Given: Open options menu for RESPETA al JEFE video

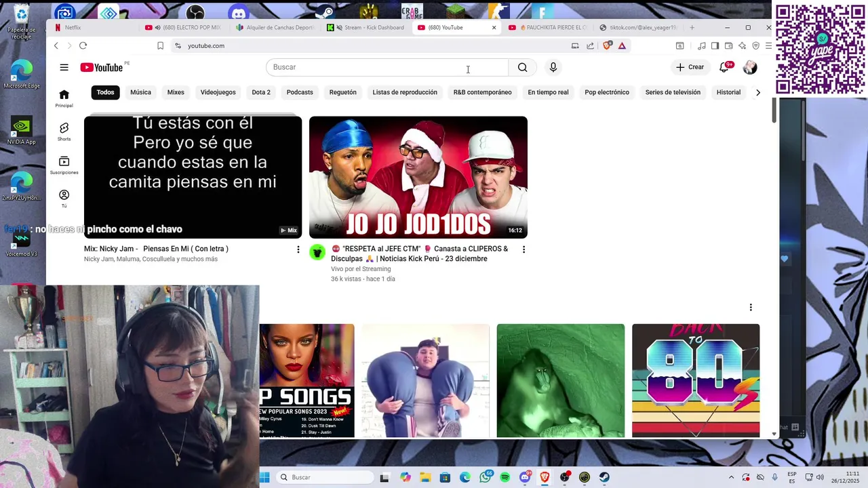Looking at the screenshot, I should coord(523,249).
